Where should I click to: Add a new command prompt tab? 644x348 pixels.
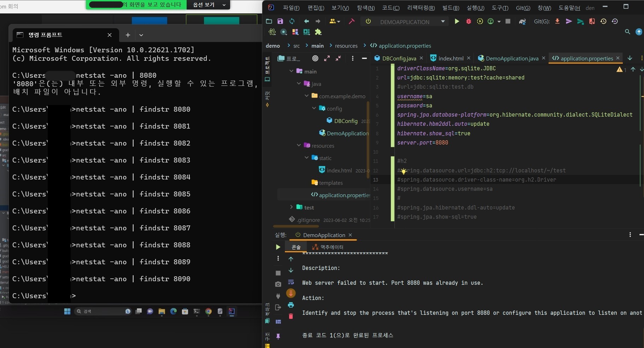click(128, 35)
